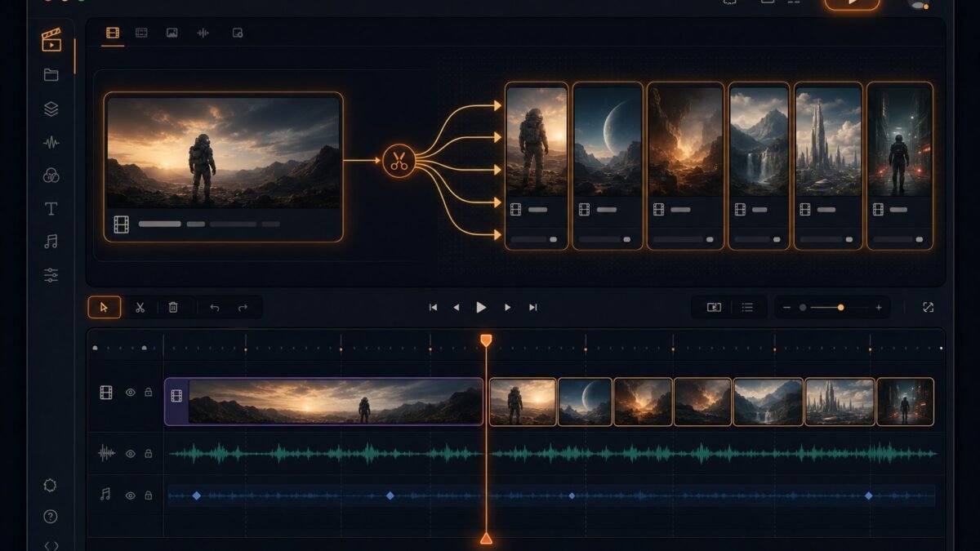
Task: Toggle music track visibility eye
Action: [x=131, y=495]
